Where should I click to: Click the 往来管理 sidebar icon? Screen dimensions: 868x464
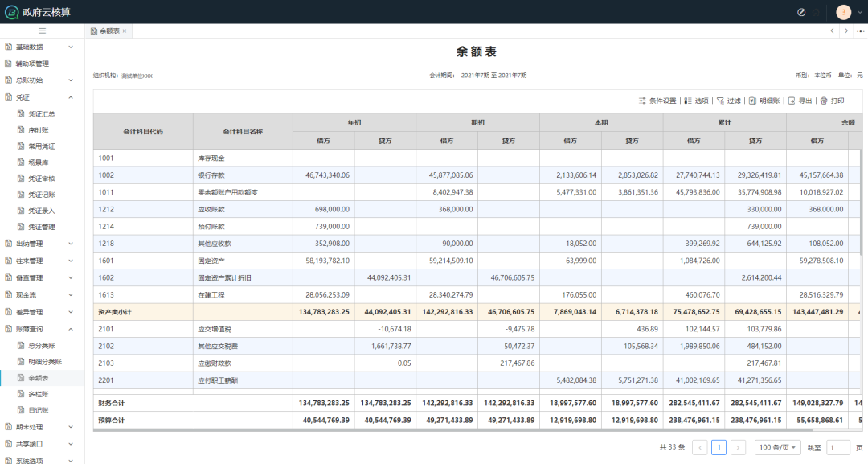[x=8, y=261]
